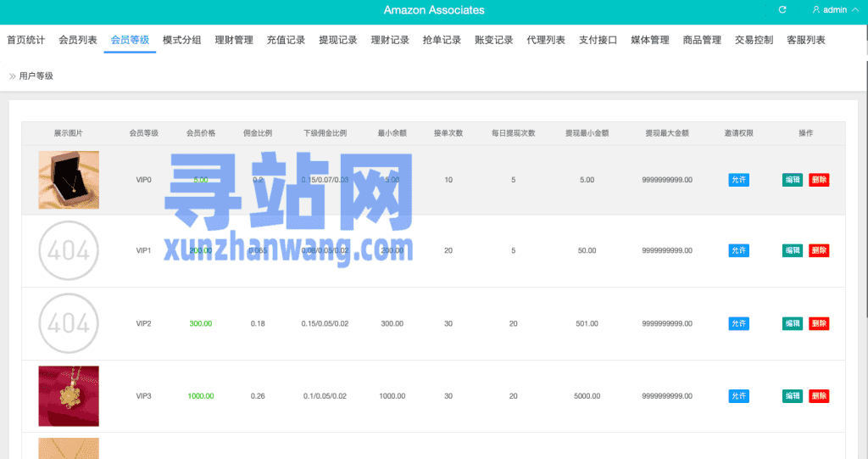
Task: Switch to 提现记录 tab
Action: click(338, 40)
